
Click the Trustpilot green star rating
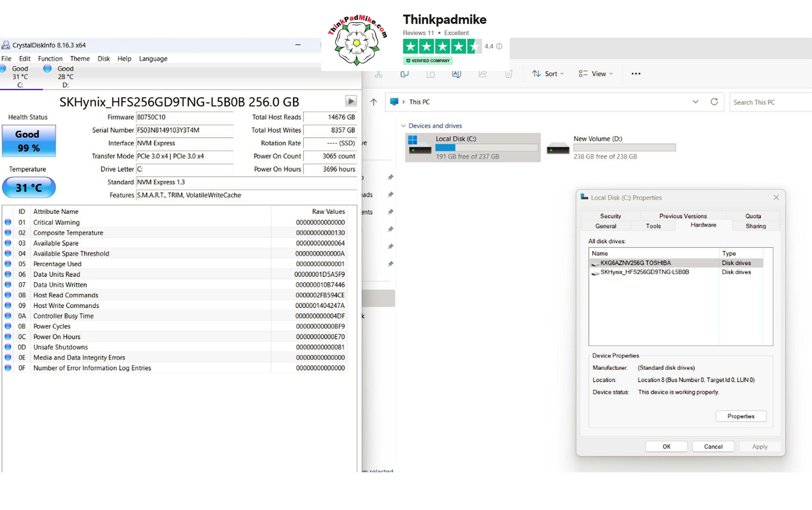coord(442,47)
